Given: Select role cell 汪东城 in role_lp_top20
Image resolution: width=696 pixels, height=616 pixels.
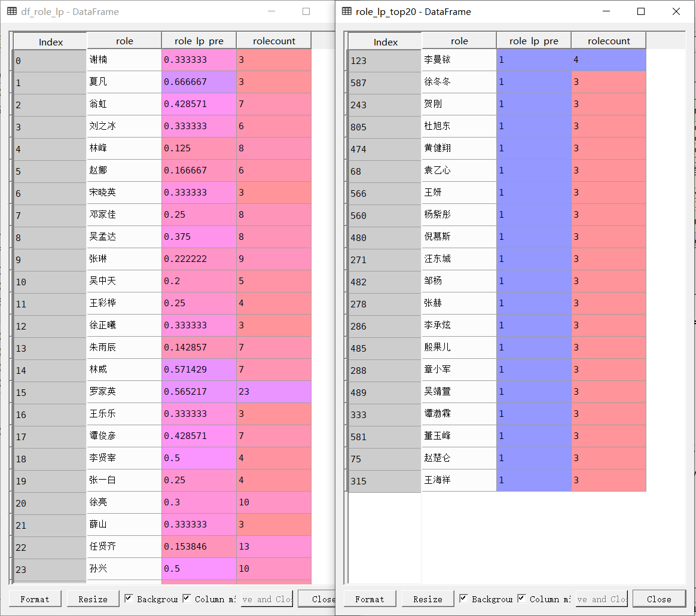Looking at the screenshot, I should [459, 259].
